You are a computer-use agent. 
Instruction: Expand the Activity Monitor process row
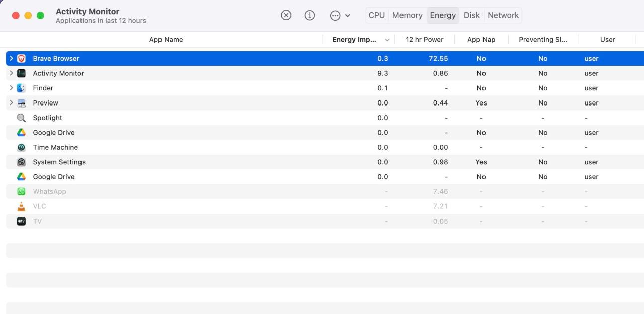[x=12, y=73]
